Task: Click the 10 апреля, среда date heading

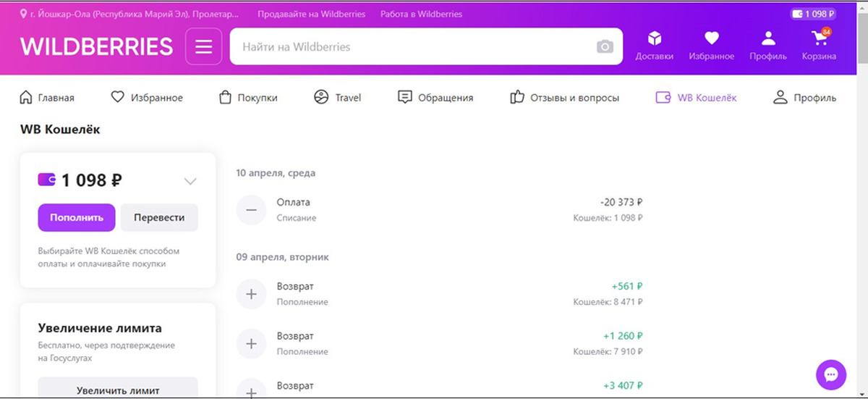Action: click(276, 173)
